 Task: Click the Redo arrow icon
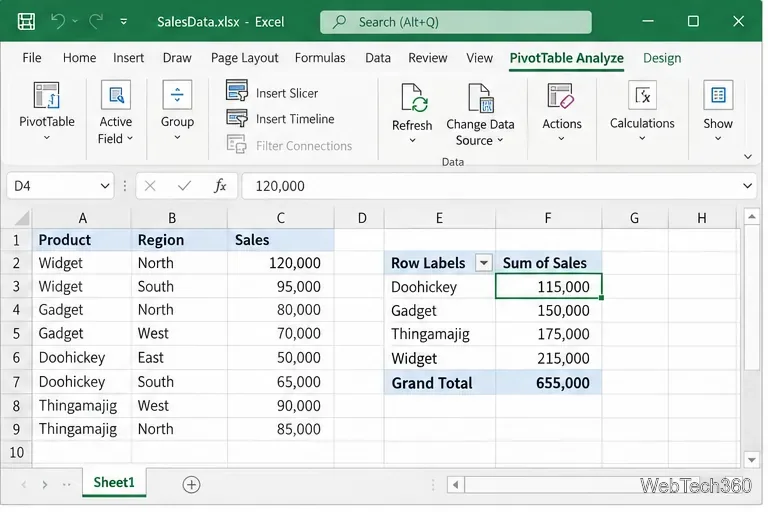[96, 22]
